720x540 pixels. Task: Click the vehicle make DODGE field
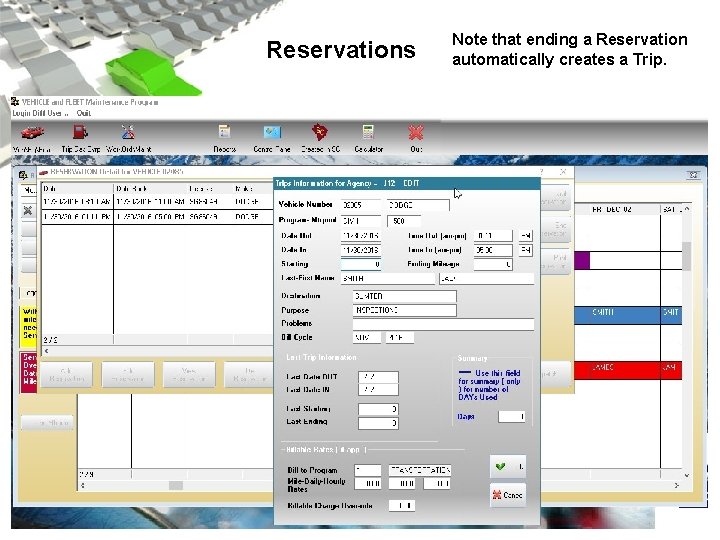[x=418, y=205]
